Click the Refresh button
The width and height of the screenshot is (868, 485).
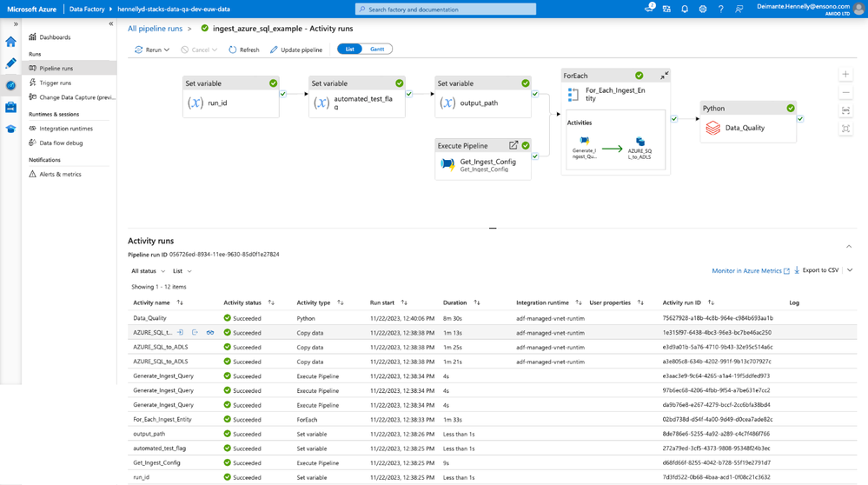pyautogui.click(x=244, y=50)
